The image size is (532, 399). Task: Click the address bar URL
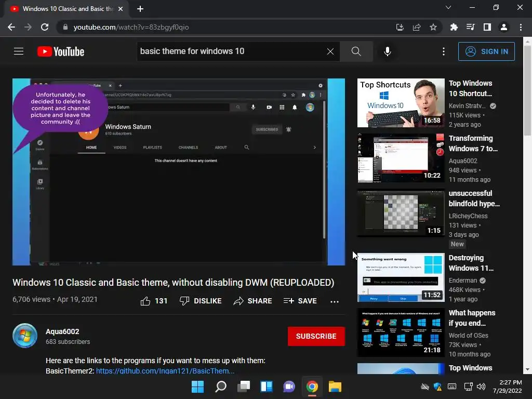point(131,27)
